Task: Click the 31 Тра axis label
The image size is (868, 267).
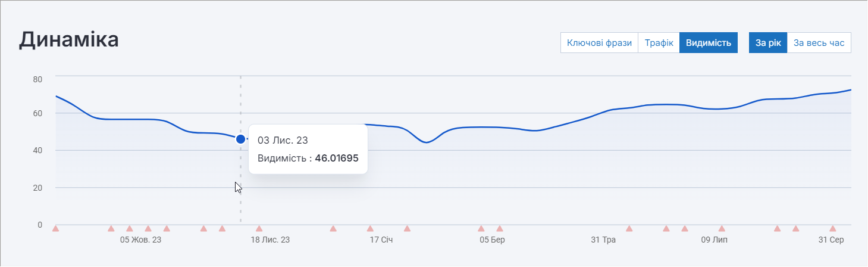Action: pyautogui.click(x=603, y=240)
